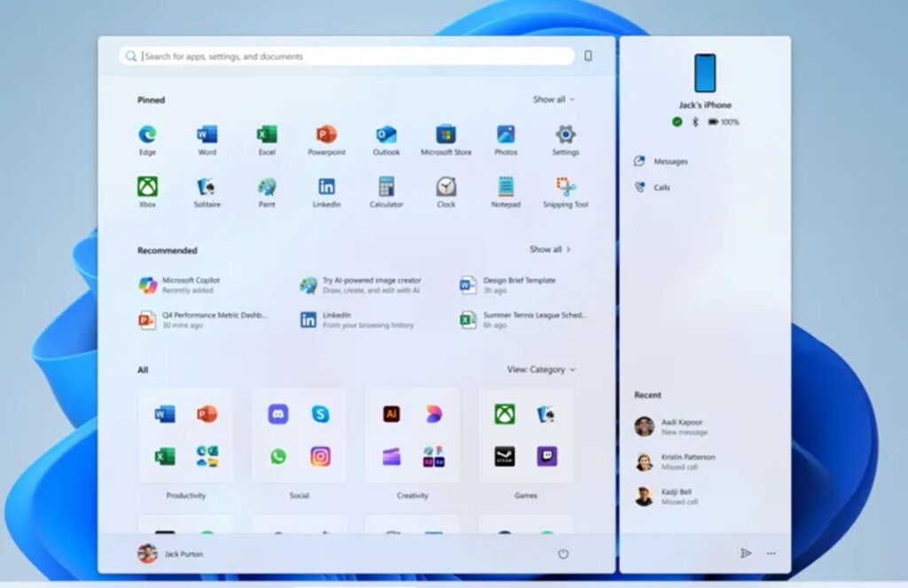This screenshot has height=588, width=908.
Task: Open Aadi Kapoor's new message
Action: [681, 427]
